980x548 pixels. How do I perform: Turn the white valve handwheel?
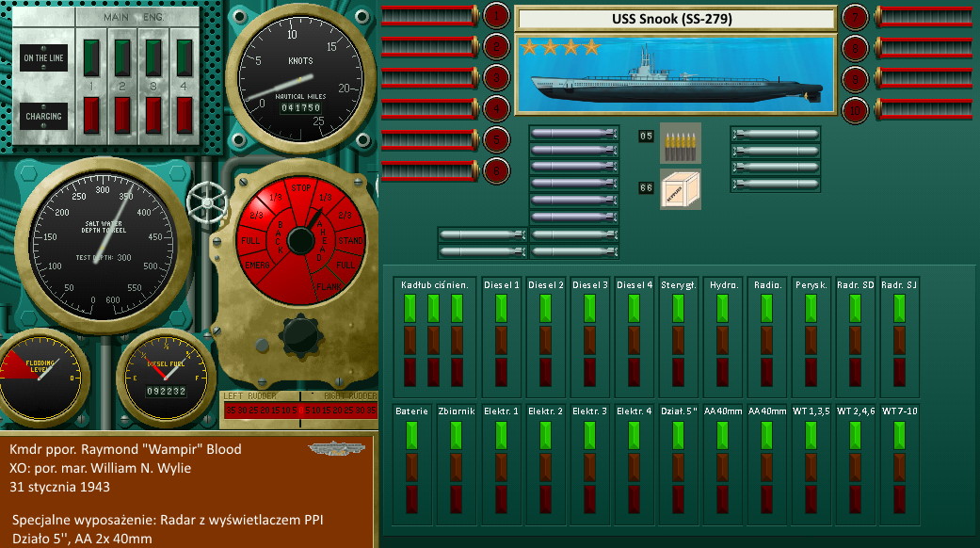point(202,200)
